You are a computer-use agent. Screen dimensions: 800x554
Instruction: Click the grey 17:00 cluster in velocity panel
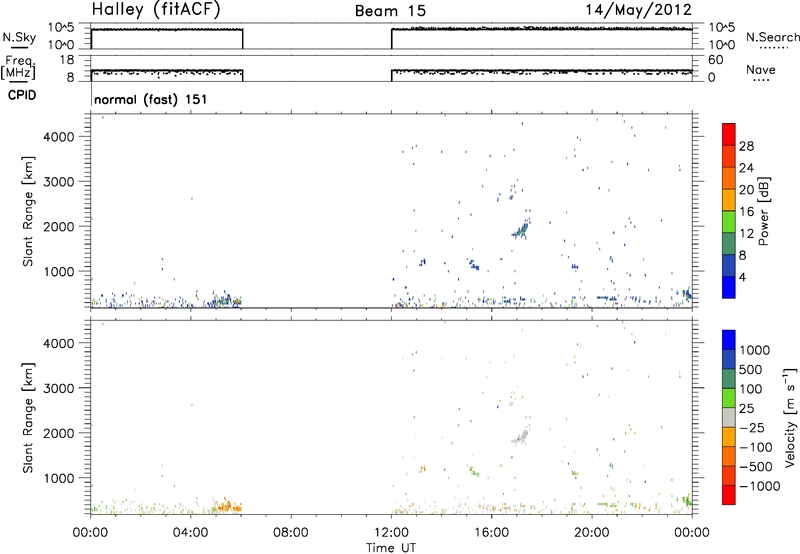coord(520,437)
